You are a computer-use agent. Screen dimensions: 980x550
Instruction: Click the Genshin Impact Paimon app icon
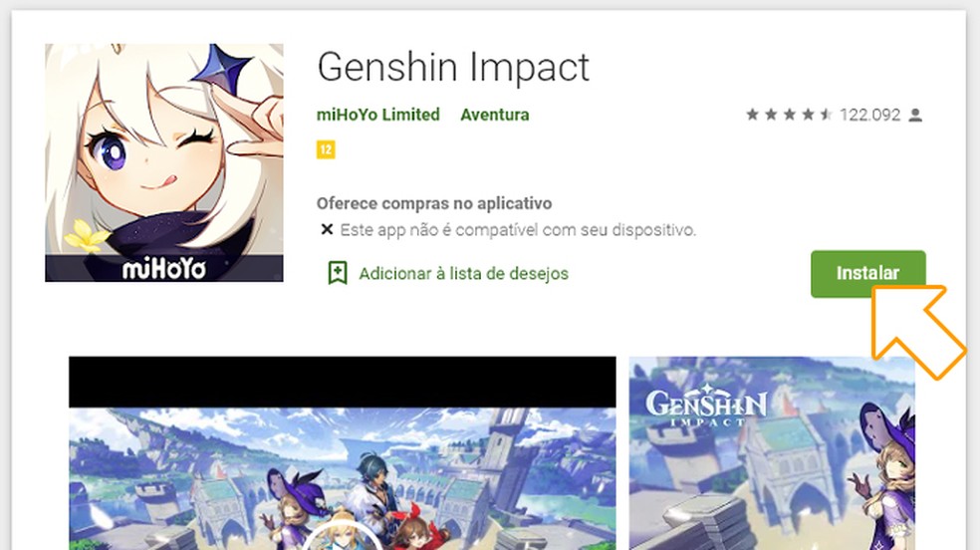[x=163, y=162]
